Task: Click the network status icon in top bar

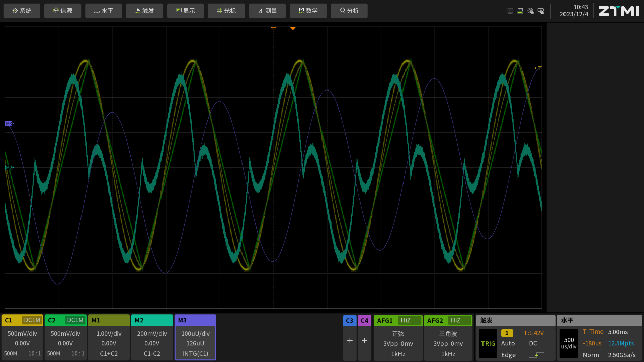Action: point(510,11)
